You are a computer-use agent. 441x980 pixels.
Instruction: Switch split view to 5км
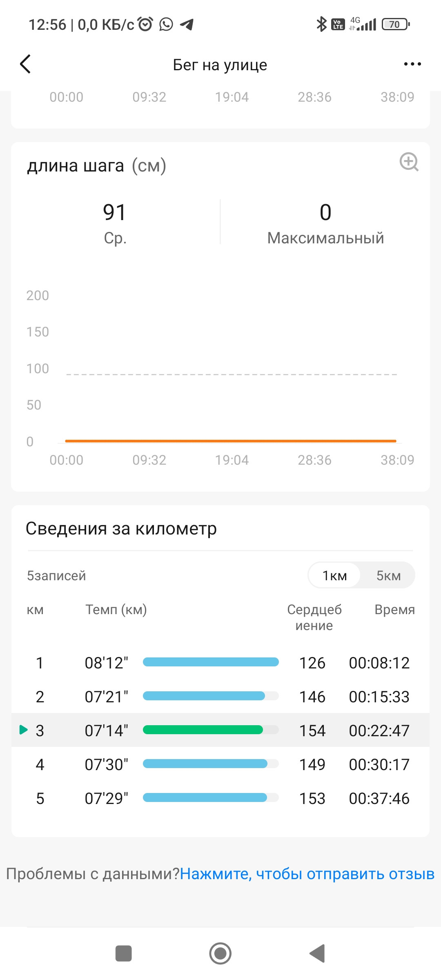click(388, 575)
